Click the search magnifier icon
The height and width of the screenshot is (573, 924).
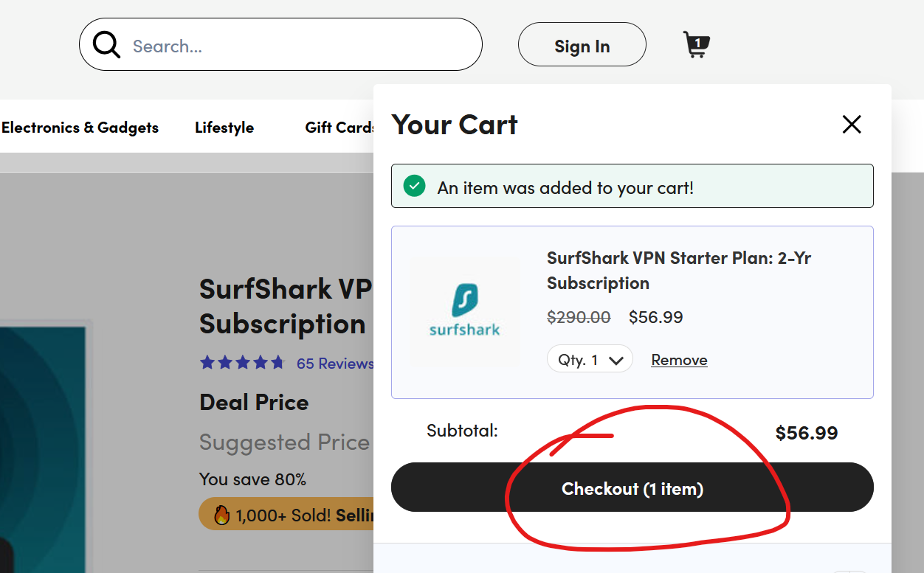[106, 44]
